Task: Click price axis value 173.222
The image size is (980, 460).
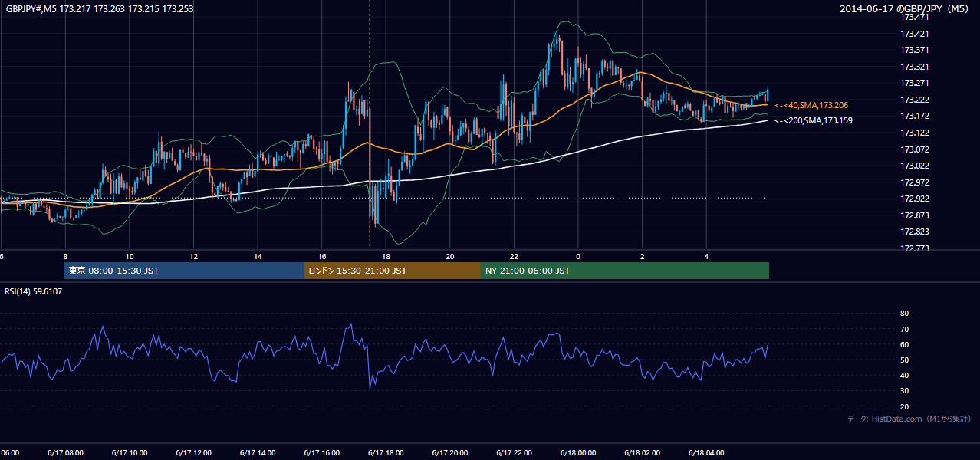Action: pos(913,100)
